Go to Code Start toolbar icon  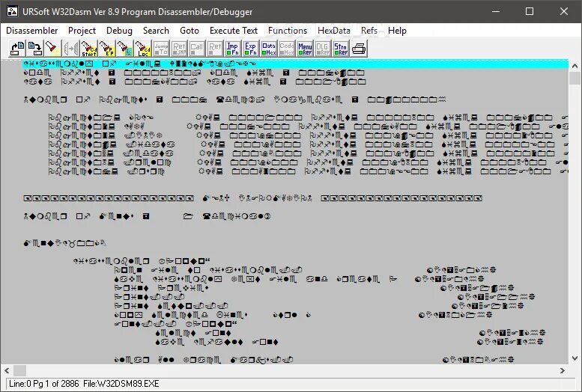pos(89,49)
